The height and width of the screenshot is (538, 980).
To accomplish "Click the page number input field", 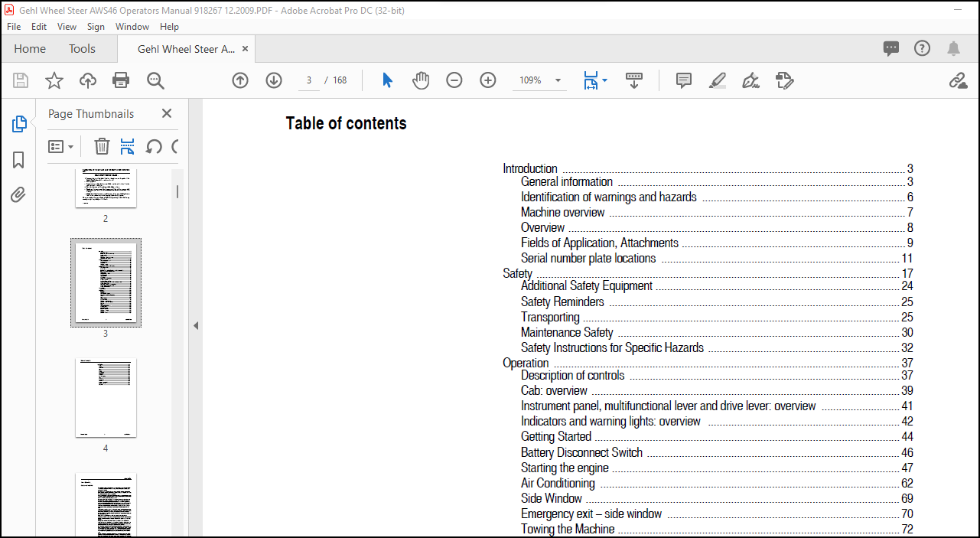I will pos(308,80).
